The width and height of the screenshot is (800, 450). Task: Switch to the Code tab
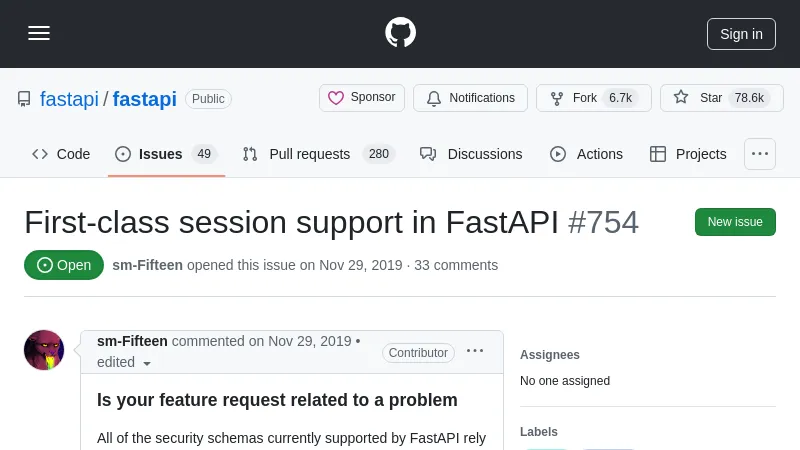[61, 154]
